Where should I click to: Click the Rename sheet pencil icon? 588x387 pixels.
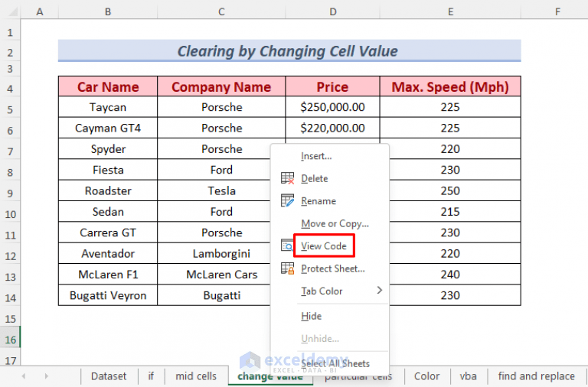pyautogui.click(x=288, y=201)
